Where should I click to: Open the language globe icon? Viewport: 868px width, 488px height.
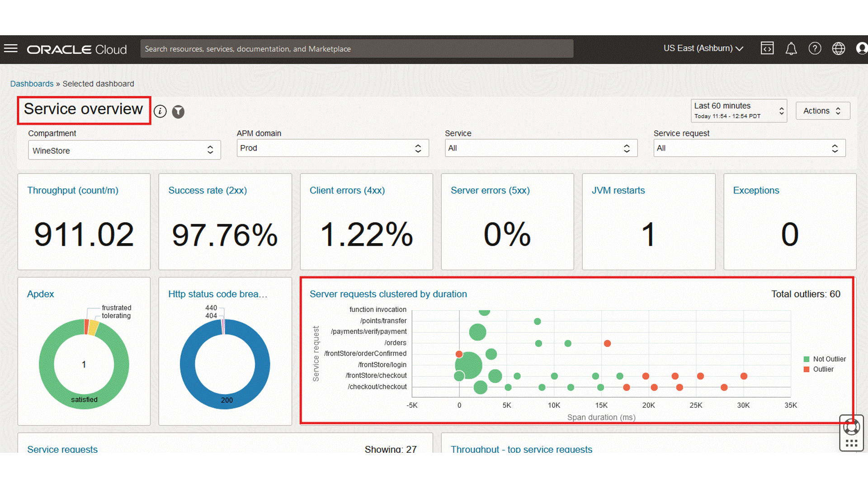[839, 48]
